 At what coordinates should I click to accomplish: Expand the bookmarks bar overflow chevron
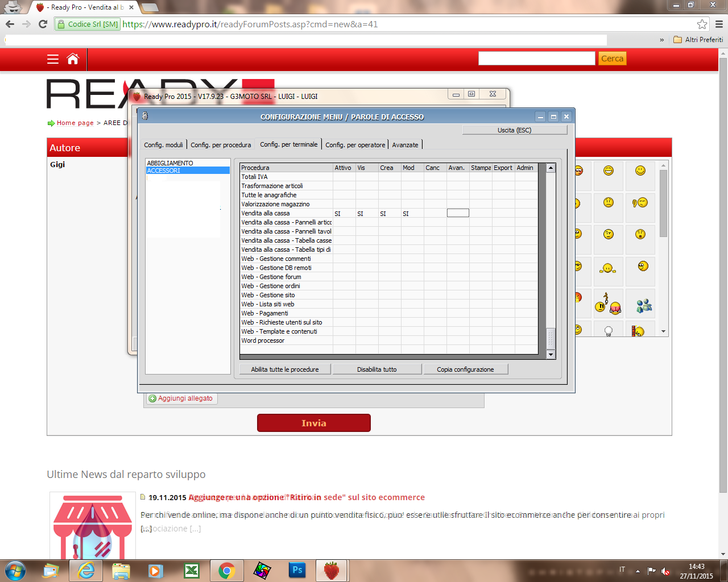(661, 40)
